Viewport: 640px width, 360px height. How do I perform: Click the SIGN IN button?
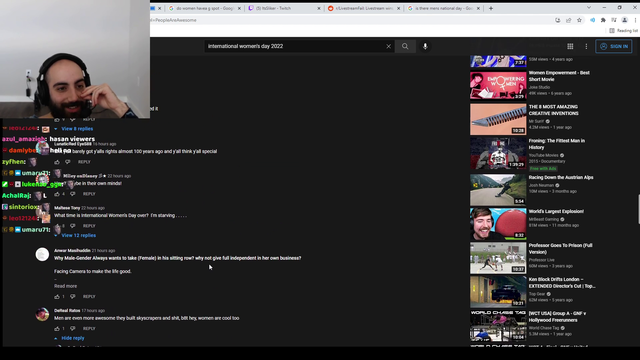613,46
